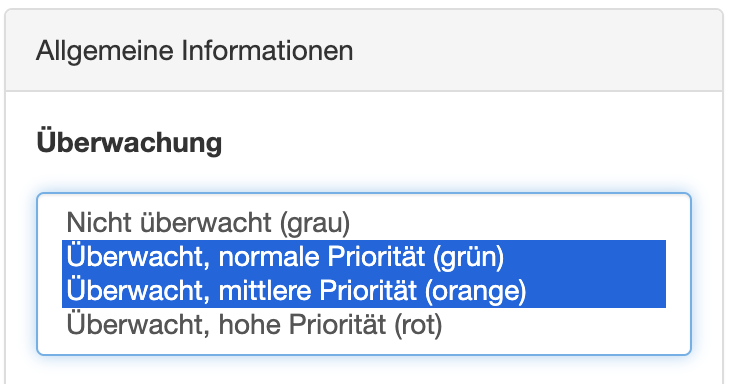730x384 pixels.
Task: Focus the Überwachung multi-select list box
Action: 364,274
